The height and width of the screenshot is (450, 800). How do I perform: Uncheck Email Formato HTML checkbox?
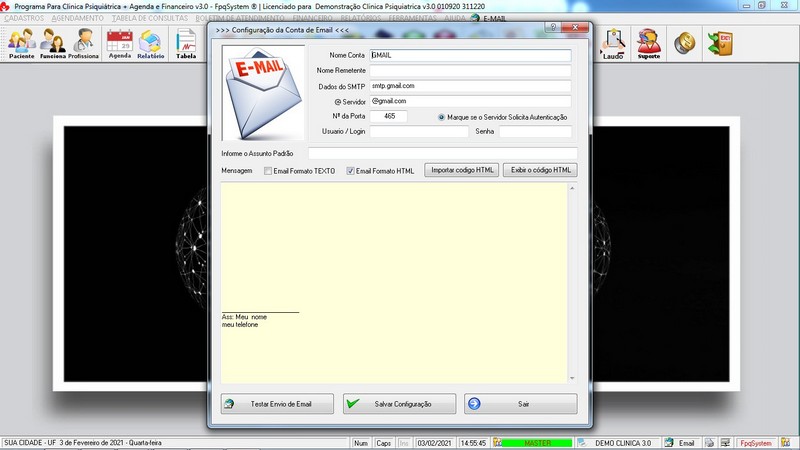coord(351,171)
